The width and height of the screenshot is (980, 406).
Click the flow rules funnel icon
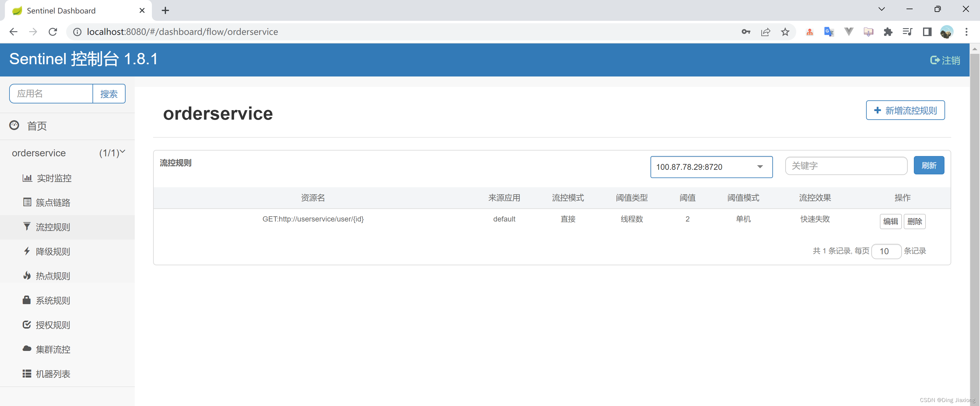point(27,227)
